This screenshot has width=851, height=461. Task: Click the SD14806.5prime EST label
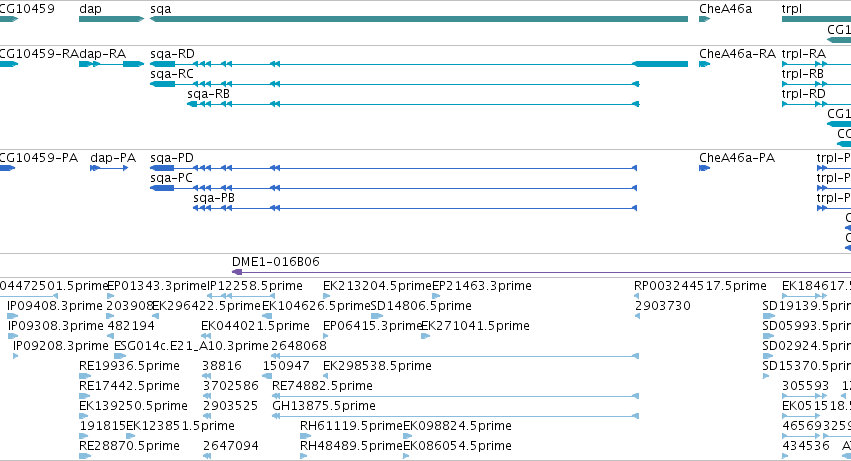point(421,306)
